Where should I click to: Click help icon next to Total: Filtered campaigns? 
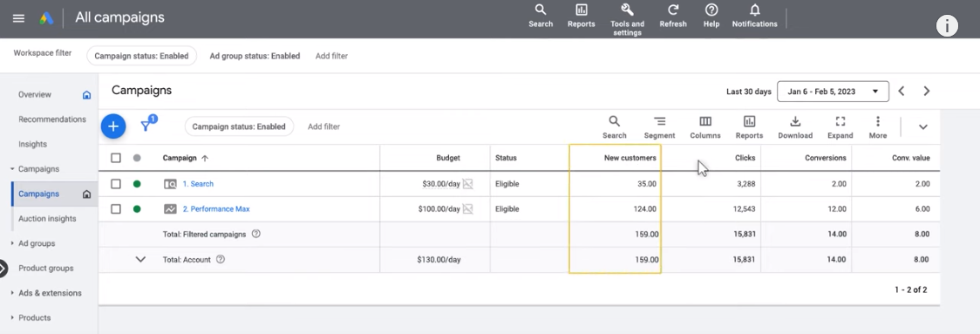pyautogui.click(x=255, y=234)
